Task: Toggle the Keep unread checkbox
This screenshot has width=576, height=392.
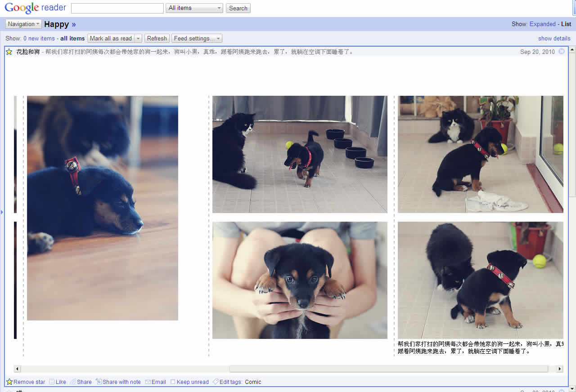Action: [x=173, y=382]
